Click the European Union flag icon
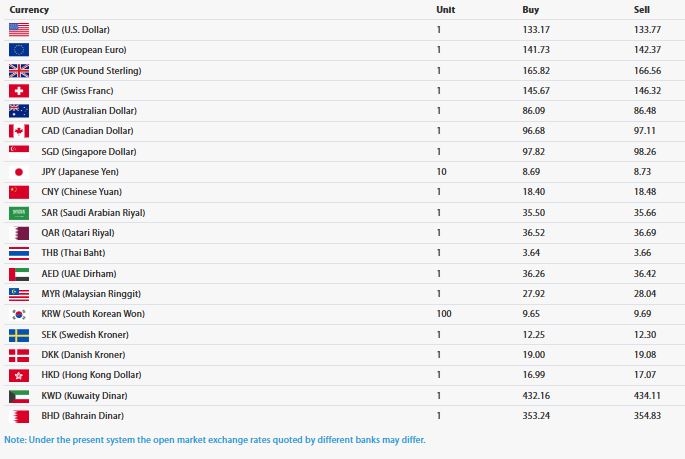Viewport: 685px width, 459px height. coord(19,50)
